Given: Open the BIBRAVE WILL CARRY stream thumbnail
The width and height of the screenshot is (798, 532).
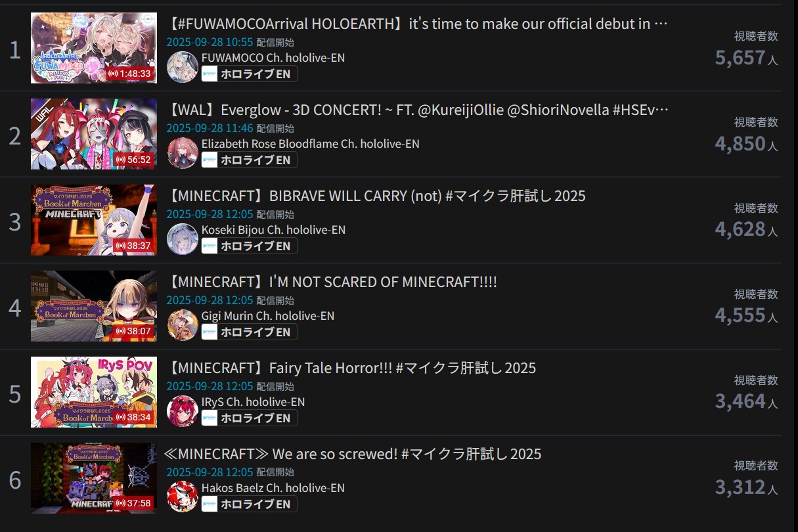Looking at the screenshot, I should point(94,220).
